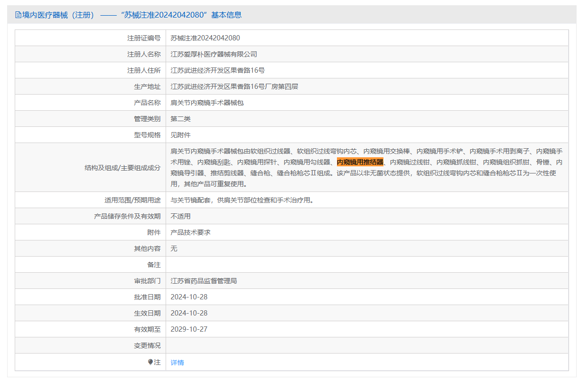Select attachment value 产品技术要求
The image size is (588, 383).
tap(190, 232)
